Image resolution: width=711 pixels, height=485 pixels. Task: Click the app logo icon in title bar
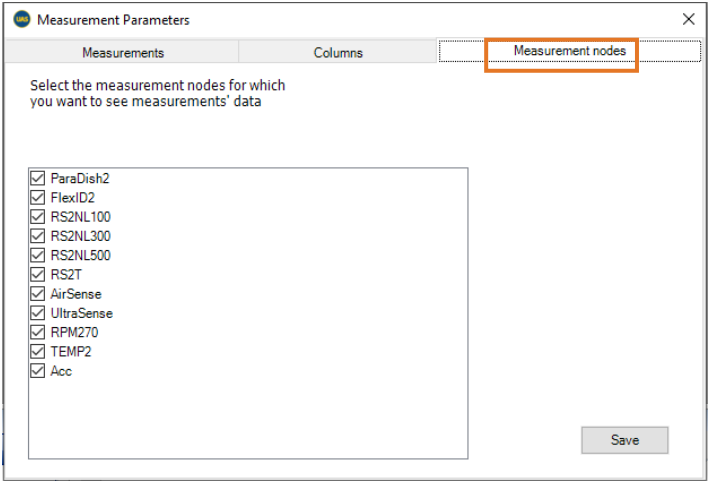[x=21, y=19]
